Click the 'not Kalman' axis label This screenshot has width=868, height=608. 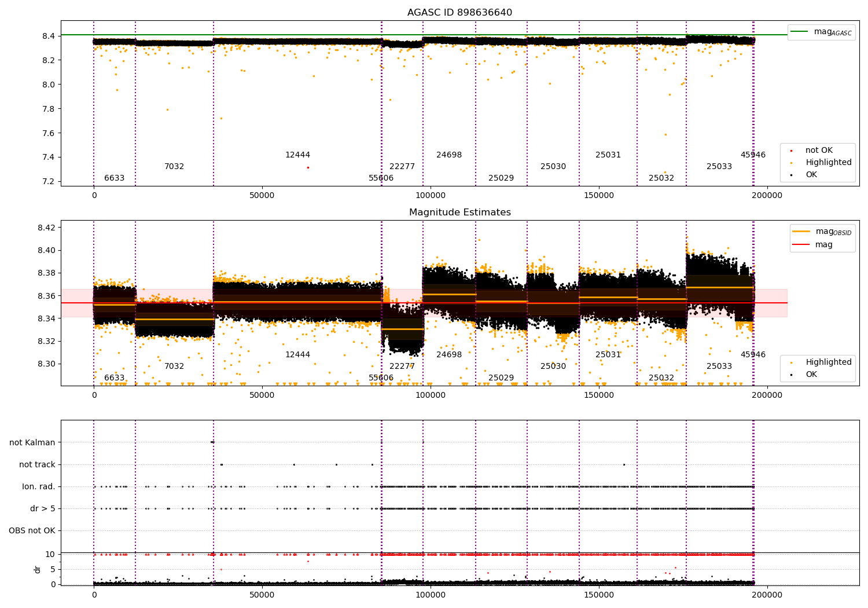pos(32,442)
